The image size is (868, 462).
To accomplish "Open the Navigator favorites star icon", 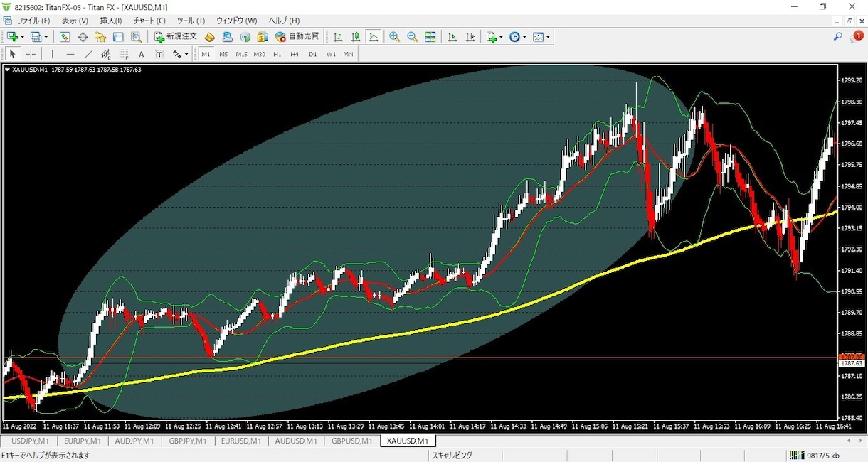I will click(x=100, y=37).
